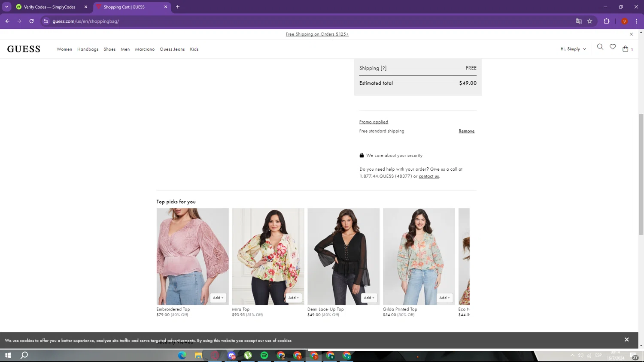Image resolution: width=644 pixels, height=362 pixels.
Task: Open Chrome profile avatar
Action: tap(624, 21)
